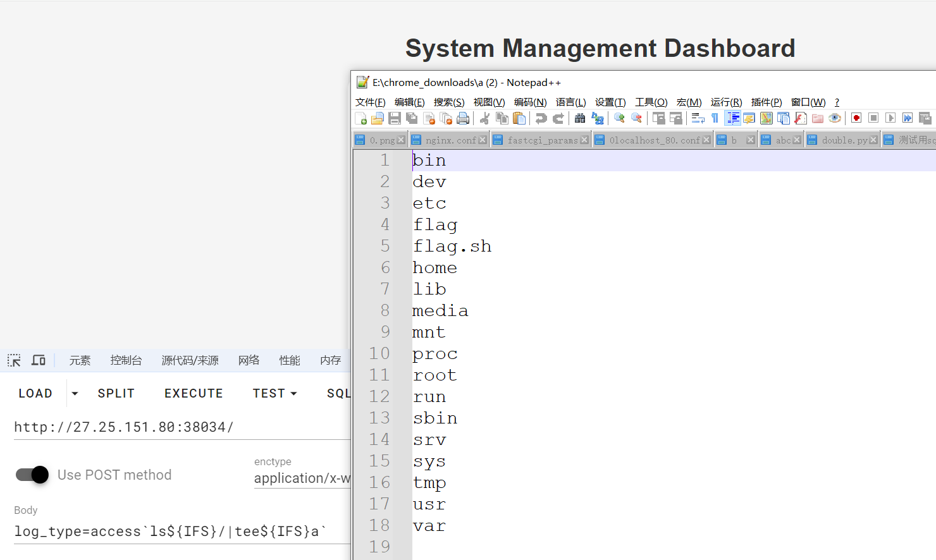The image size is (936, 560).
Task: Toggle the word wrap toolbar button
Action: coord(698,118)
